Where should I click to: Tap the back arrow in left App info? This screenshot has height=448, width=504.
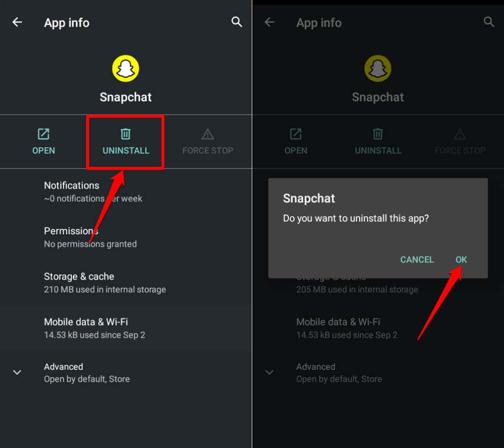(17, 22)
